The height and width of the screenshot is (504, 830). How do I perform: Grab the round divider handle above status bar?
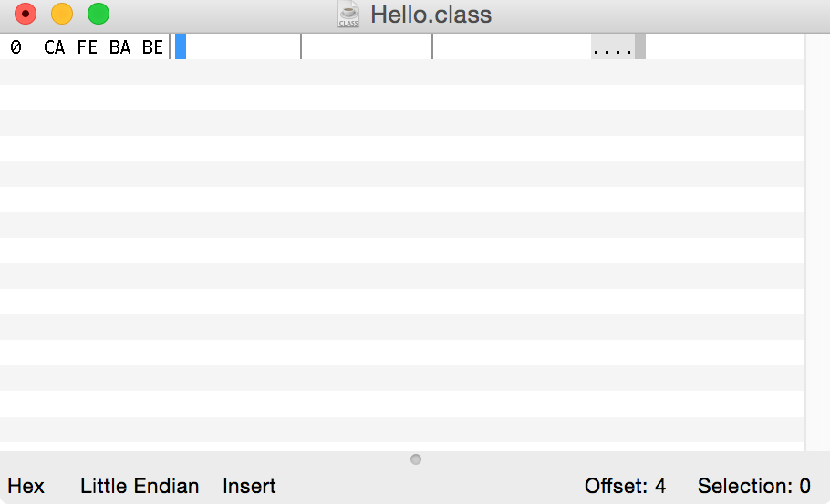[416, 459]
